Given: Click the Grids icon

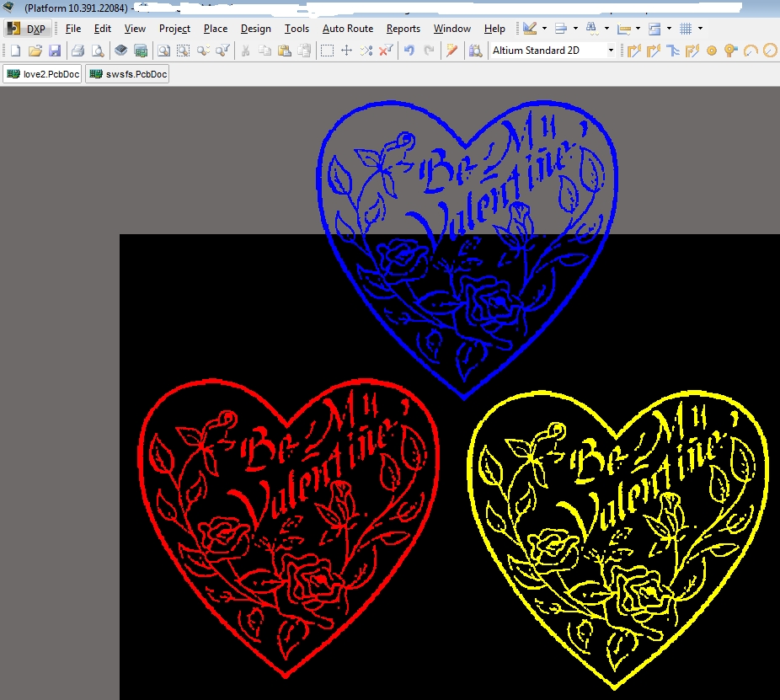Looking at the screenshot, I should point(686,29).
